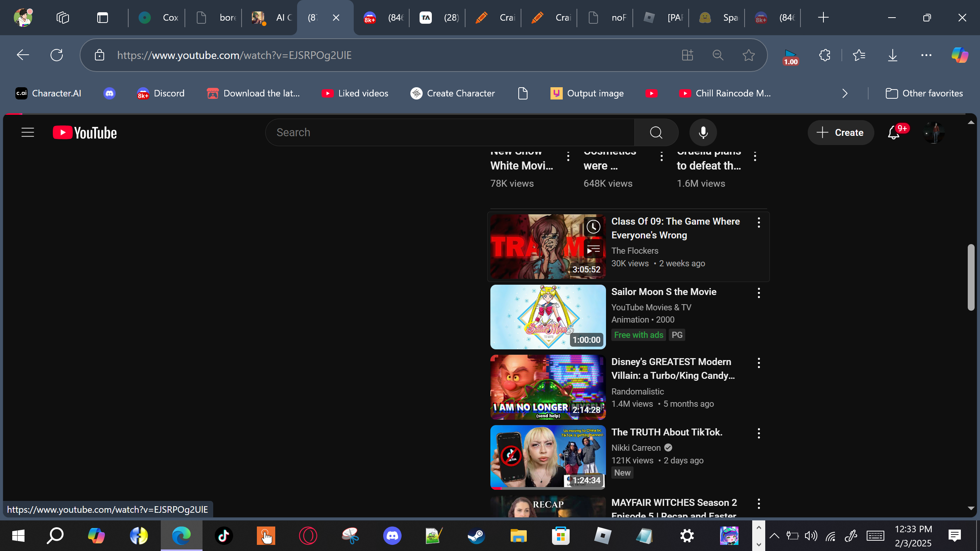Switch to the [PAF tab
The image size is (980, 551).
(x=661, y=18)
